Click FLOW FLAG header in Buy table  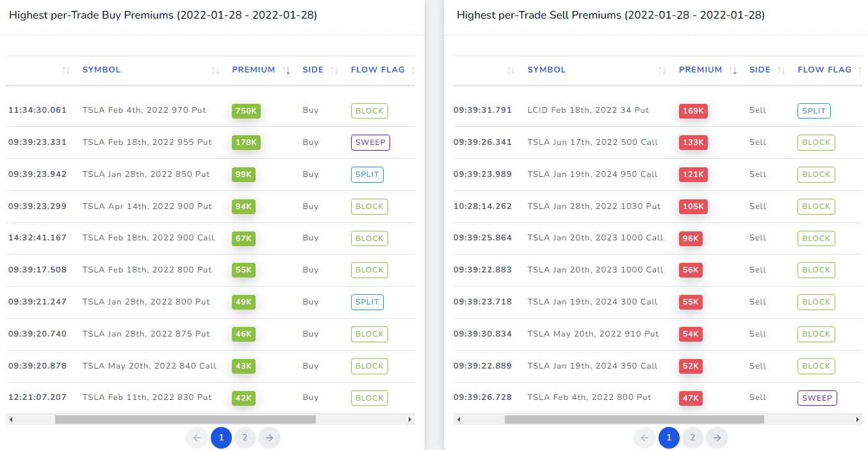point(378,70)
